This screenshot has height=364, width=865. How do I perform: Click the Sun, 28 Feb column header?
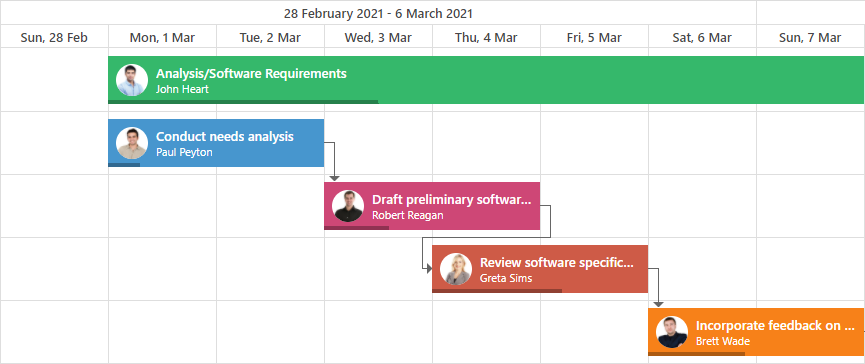[54, 38]
